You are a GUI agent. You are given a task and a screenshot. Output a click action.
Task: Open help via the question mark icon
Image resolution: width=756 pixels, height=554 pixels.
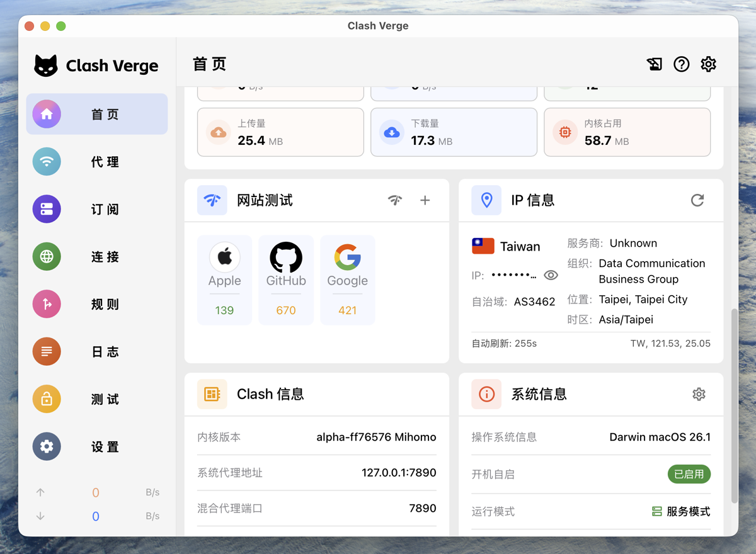tap(681, 64)
